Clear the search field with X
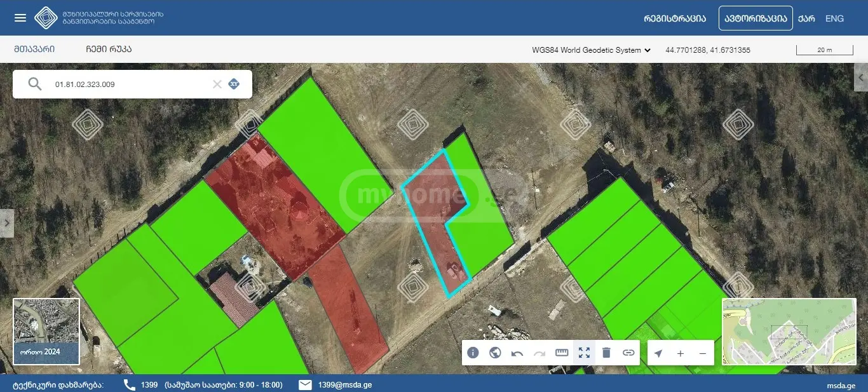The height and width of the screenshot is (392, 868). coord(217,84)
